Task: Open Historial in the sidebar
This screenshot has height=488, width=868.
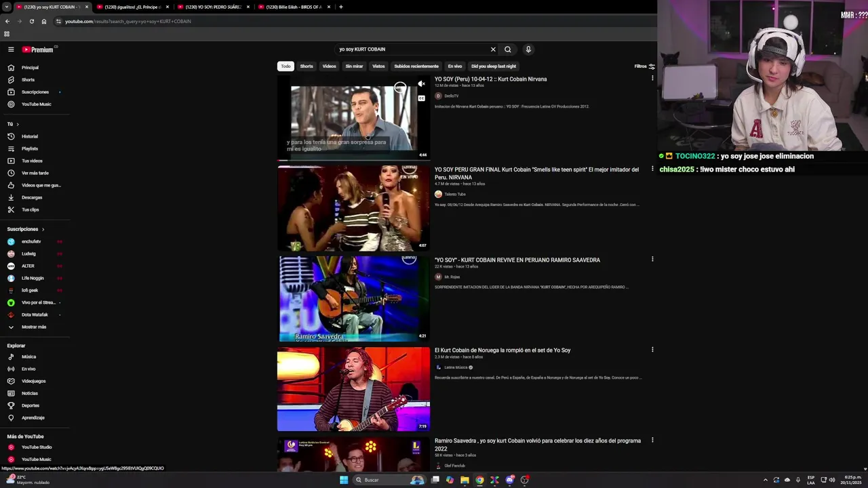Action: pos(31,136)
